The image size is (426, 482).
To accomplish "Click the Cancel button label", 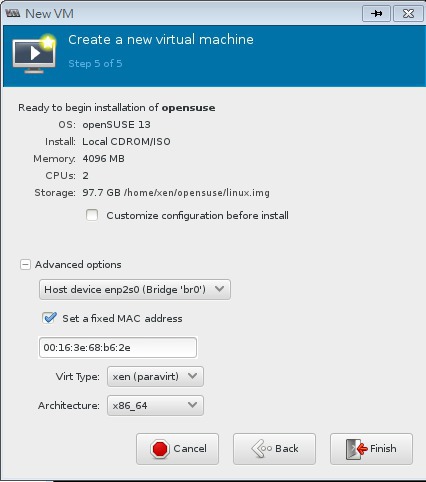I will 190,449.
